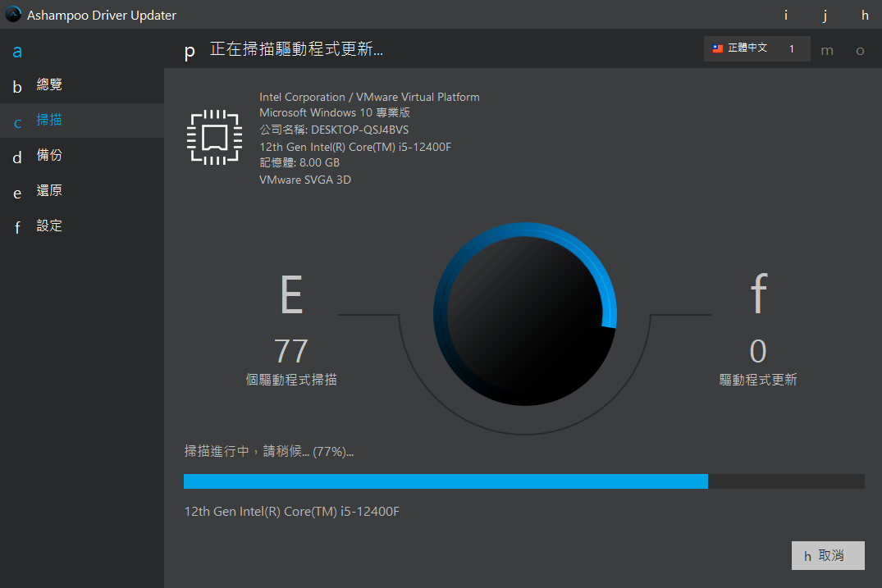This screenshot has height=588, width=882.
Task: Click the Ashampoo logo in the title bar
Action: 13,15
